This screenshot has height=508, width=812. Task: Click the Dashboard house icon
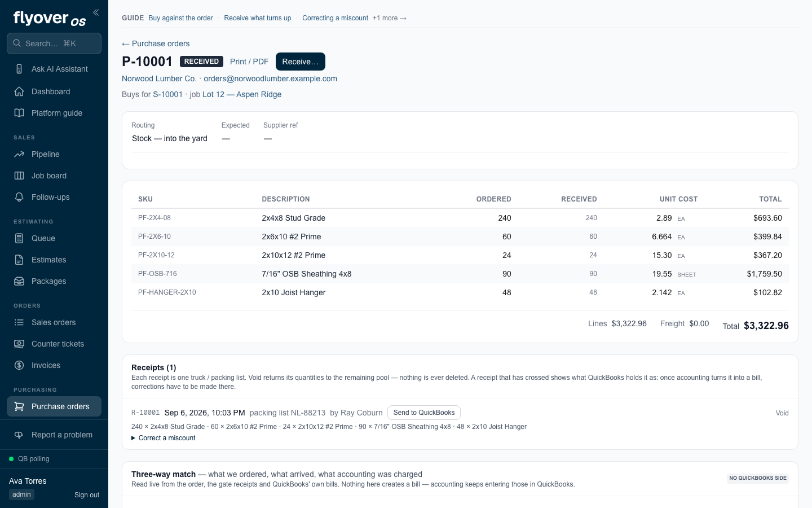click(19, 91)
